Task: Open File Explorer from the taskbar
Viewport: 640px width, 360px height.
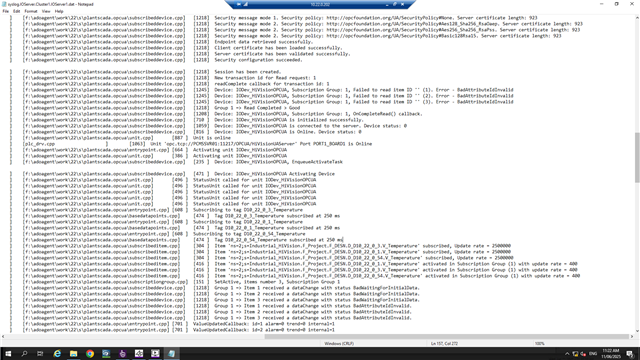Action: click(73, 353)
